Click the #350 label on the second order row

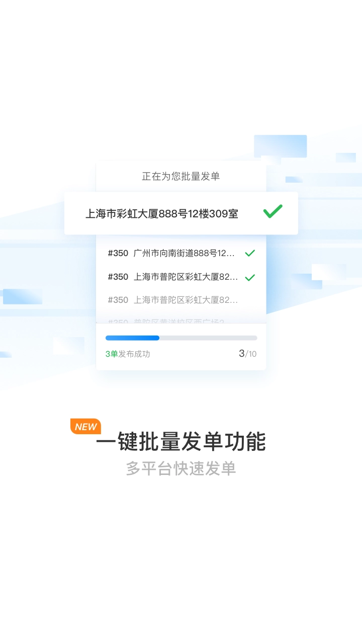click(x=118, y=277)
